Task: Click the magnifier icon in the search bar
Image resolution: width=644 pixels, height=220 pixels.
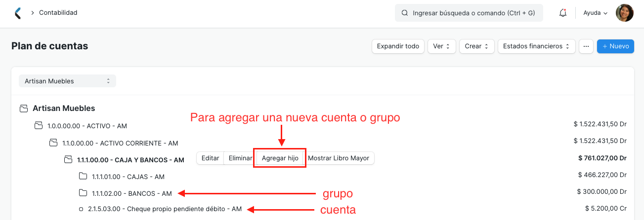Action: click(405, 13)
